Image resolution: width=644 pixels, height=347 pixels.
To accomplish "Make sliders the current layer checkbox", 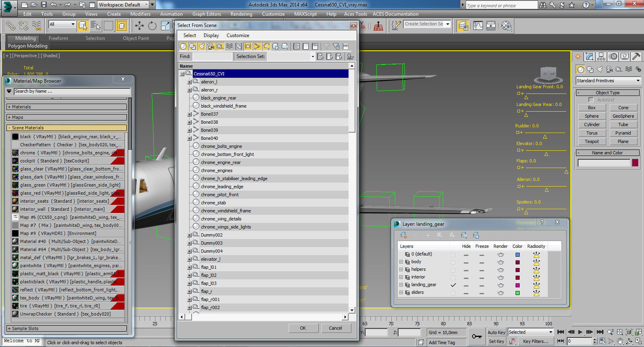I will pyautogui.click(x=453, y=293).
